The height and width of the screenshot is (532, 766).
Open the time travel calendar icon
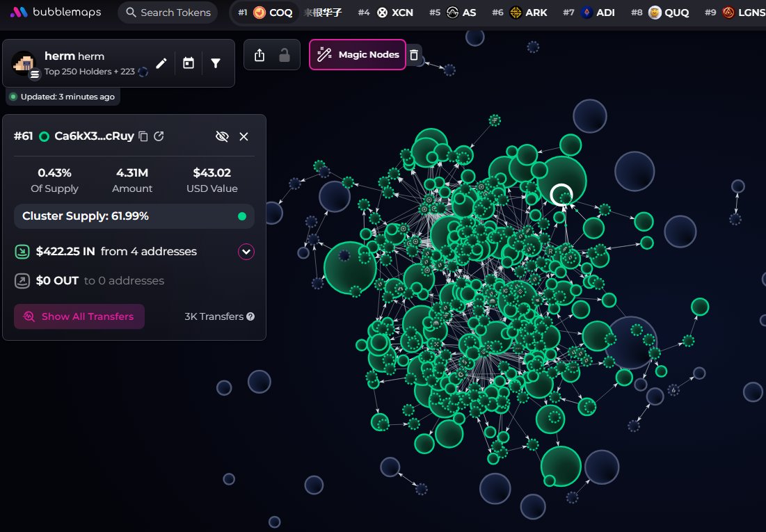[188, 63]
